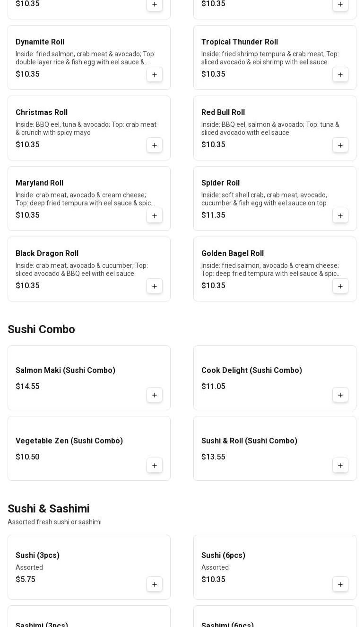Add Sushi & Roll Combo to cart
364x627 pixels.
340,466
